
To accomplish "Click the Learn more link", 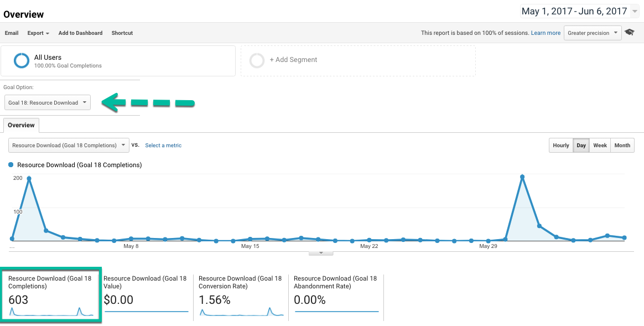I will [546, 33].
